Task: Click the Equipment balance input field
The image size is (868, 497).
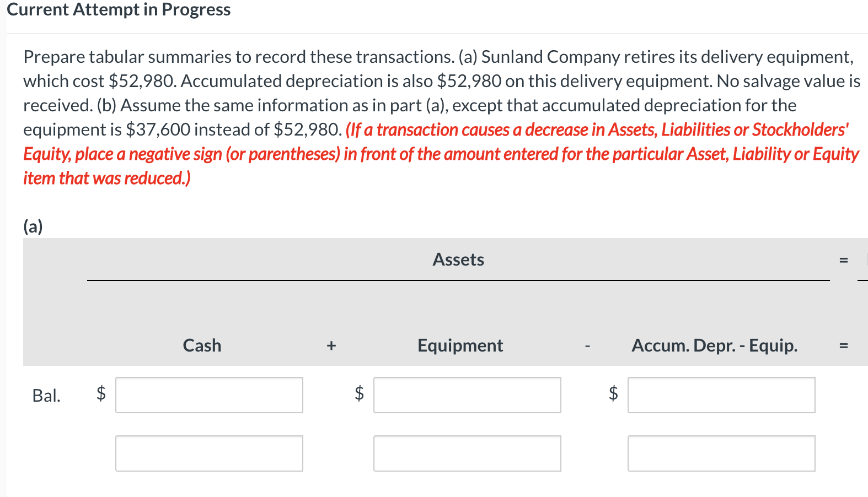Action: (x=467, y=395)
